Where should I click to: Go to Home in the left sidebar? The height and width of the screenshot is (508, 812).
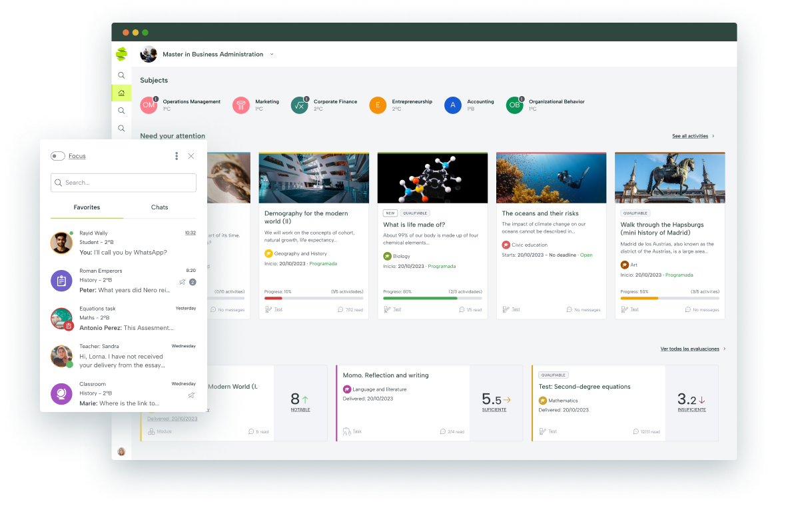click(x=121, y=93)
